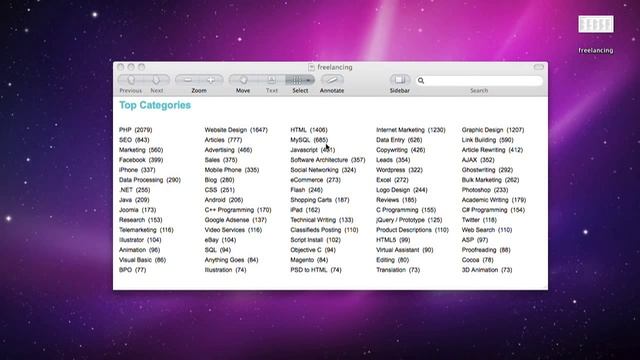Click the jQuery / Prototype (125) entry

coord(409,220)
